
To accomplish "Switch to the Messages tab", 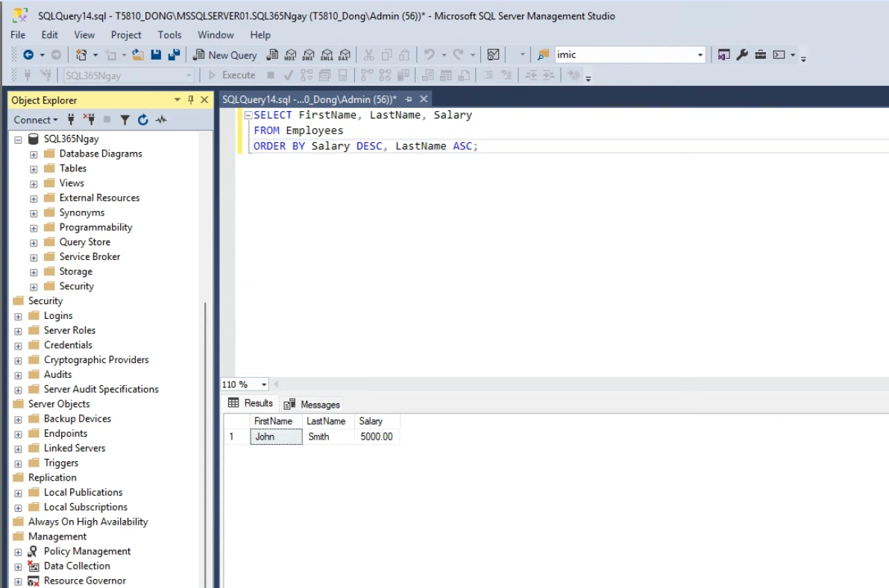I will (312, 405).
